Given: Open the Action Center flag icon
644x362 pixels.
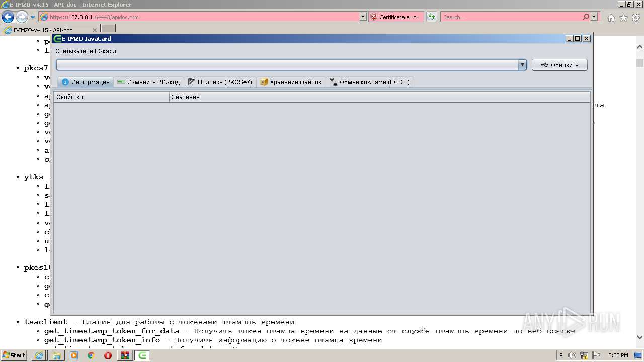Looking at the screenshot, I should click(595, 355).
